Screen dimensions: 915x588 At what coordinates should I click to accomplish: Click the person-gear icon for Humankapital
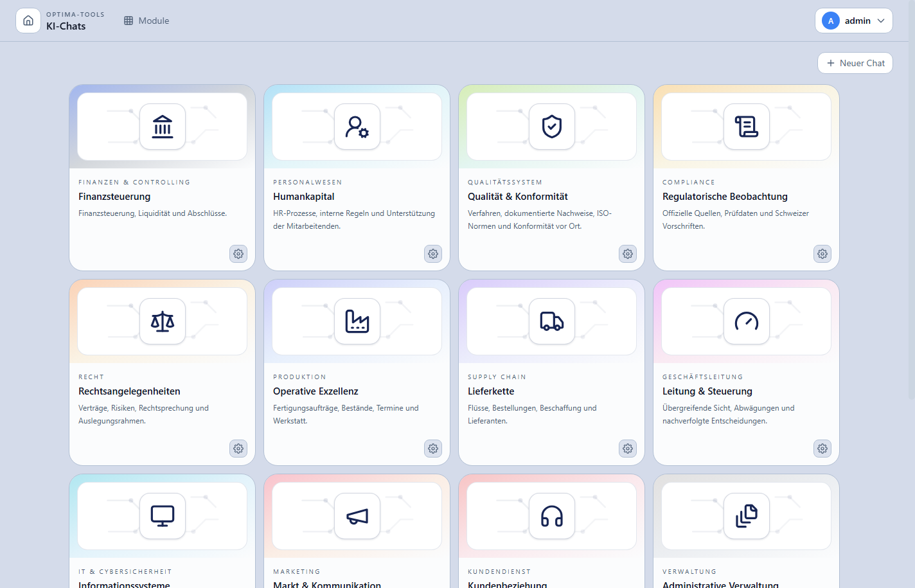coord(357,127)
